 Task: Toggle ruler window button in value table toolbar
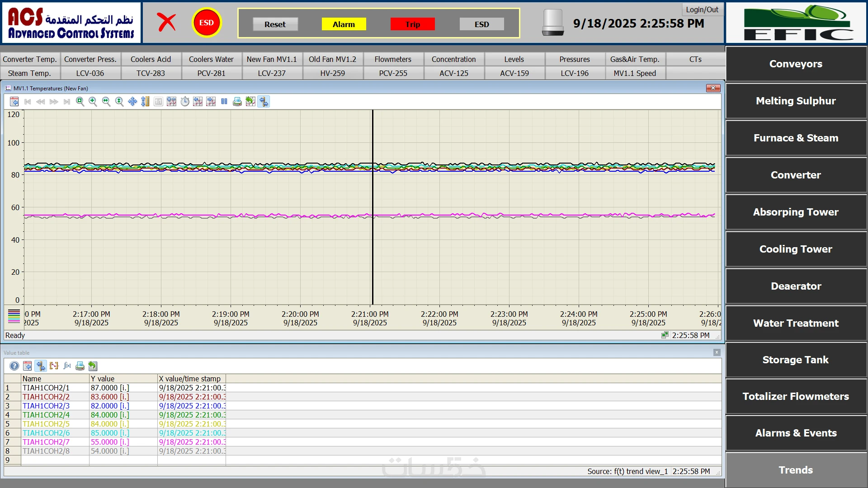coord(41,366)
